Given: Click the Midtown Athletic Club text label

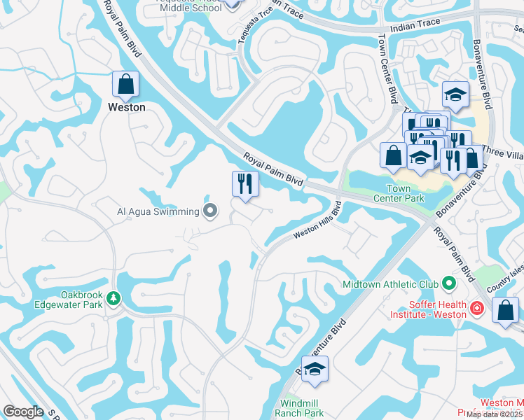Looking at the screenshot, I should tap(390, 284).
